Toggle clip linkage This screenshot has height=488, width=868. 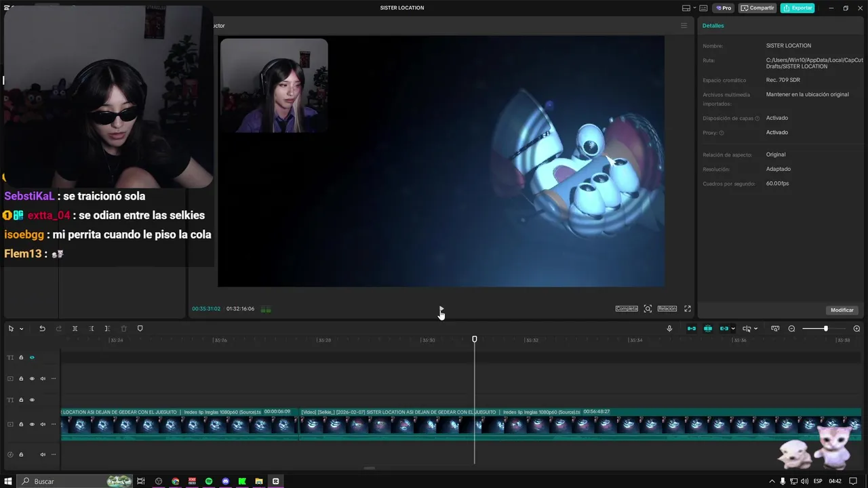[x=724, y=329]
